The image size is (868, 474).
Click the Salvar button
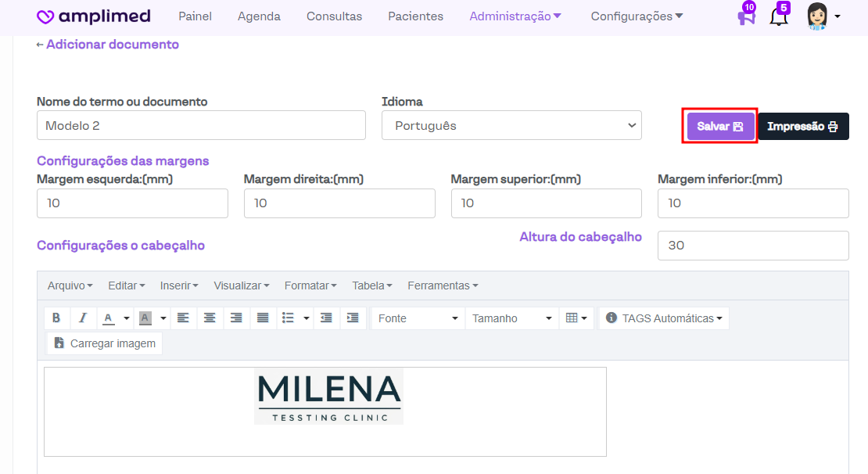tap(720, 126)
